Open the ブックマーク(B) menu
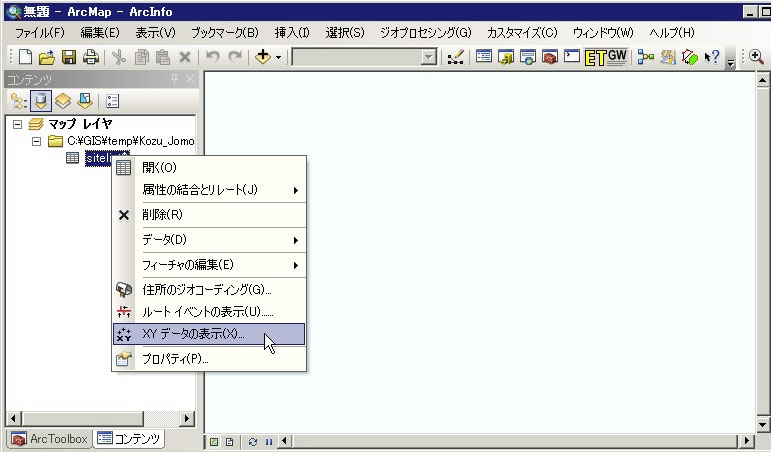The image size is (771, 452). 225,33
